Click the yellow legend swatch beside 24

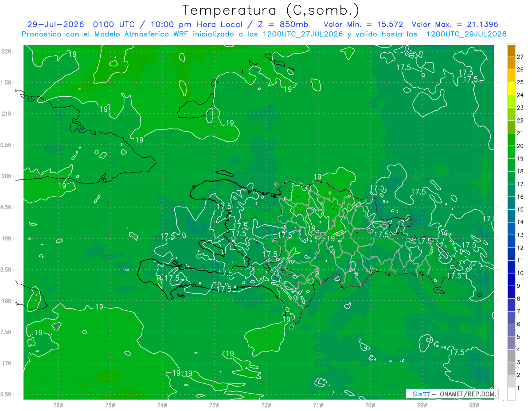[511, 89]
